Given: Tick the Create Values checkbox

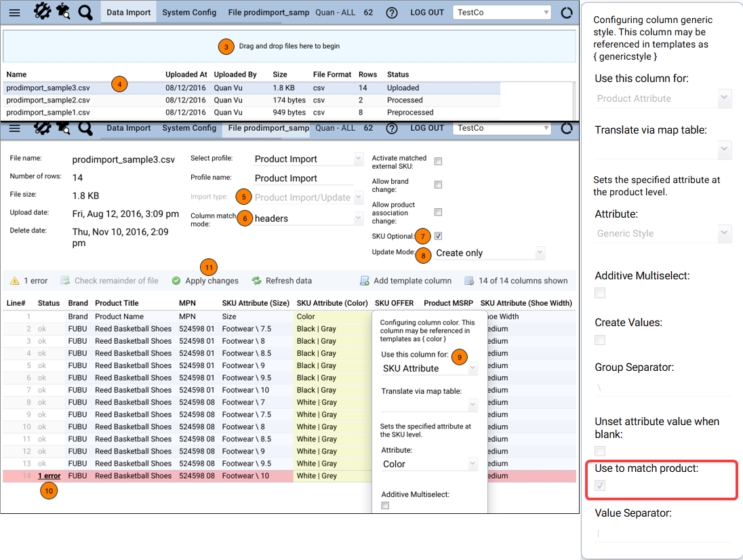Looking at the screenshot, I should click(600, 339).
